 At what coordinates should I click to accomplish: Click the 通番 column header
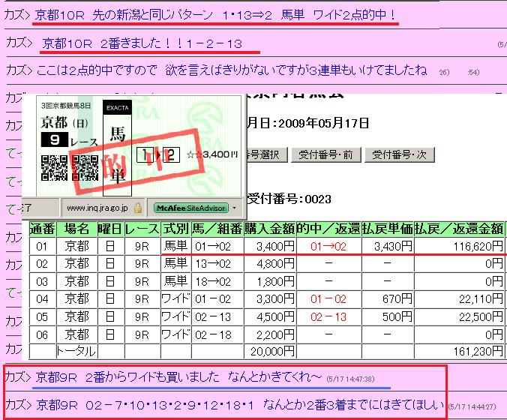[x=43, y=229]
